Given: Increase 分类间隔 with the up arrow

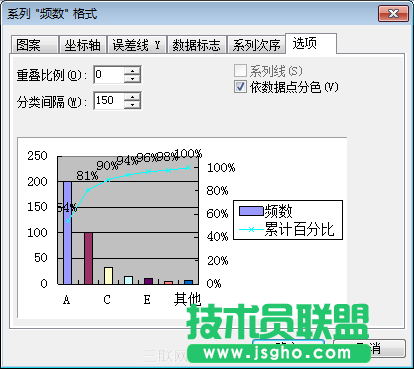Looking at the screenshot, I should (x=132, y=97).
